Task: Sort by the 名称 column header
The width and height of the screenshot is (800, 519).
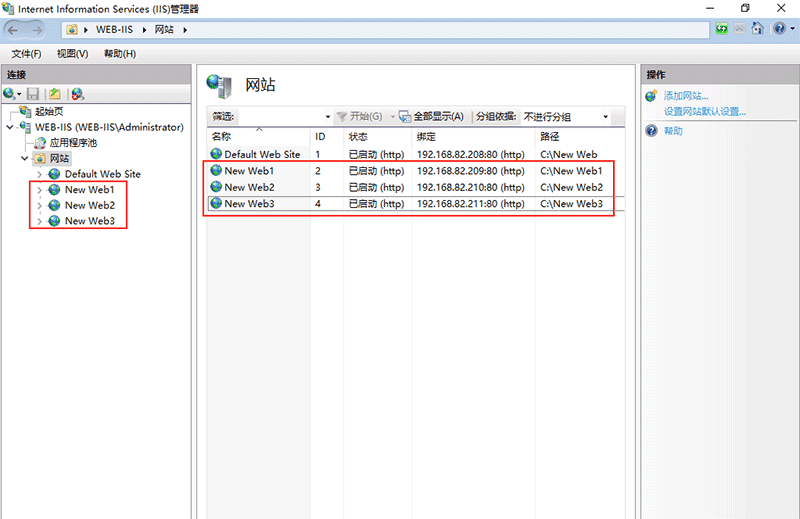Action: click(x=259, y=137)
